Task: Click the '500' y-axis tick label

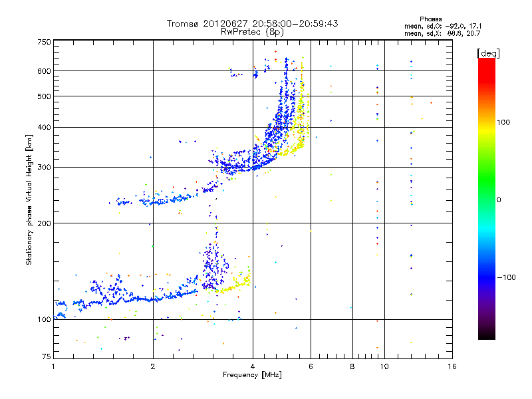Action: (44, 96)
